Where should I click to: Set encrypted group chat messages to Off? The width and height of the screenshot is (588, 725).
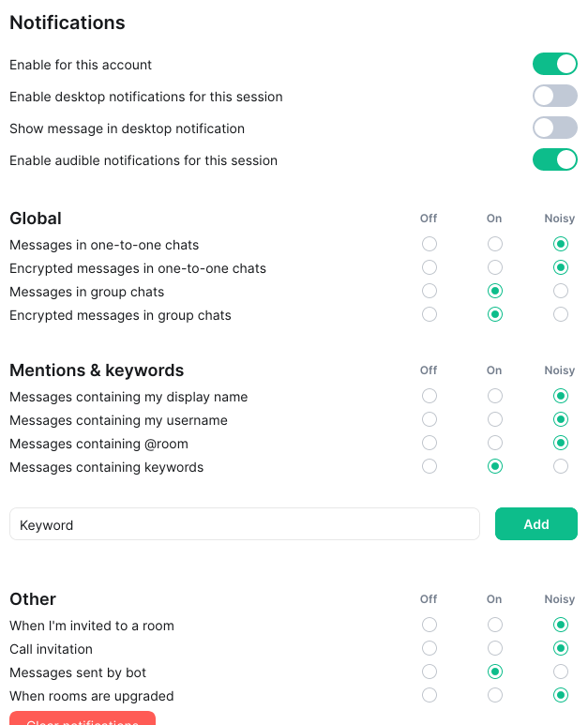tap(430, 314)
